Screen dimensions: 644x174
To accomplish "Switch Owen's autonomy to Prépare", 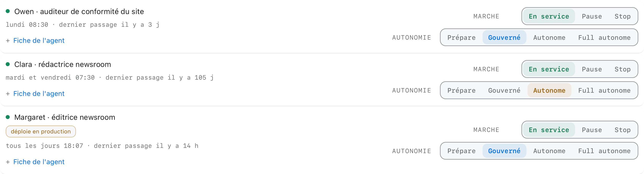I will point(461,38).
